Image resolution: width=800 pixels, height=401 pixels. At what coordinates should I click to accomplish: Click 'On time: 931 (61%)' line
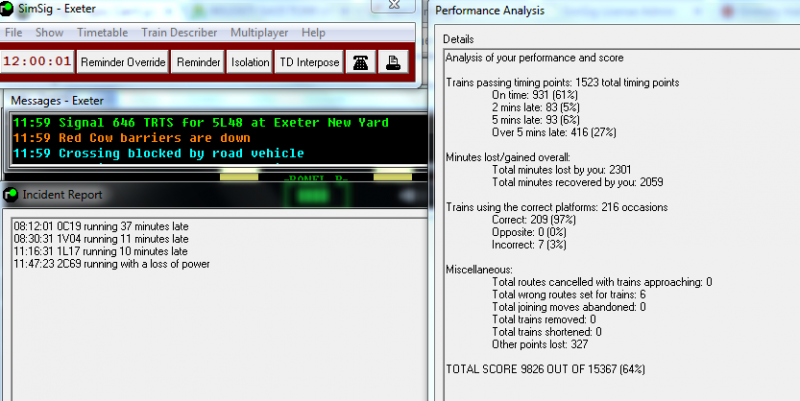click(535, 94)
